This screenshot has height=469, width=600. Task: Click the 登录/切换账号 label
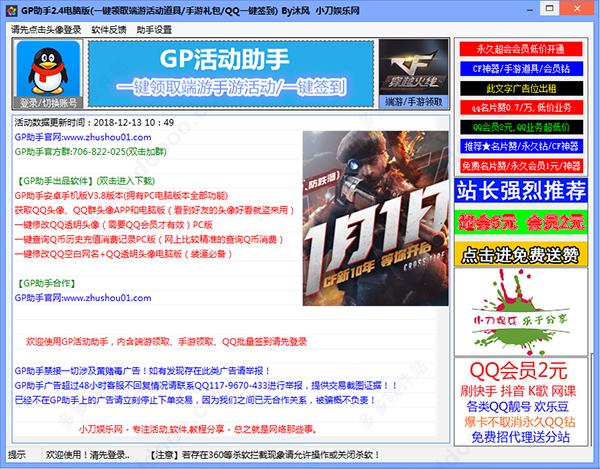pos(48,103)
